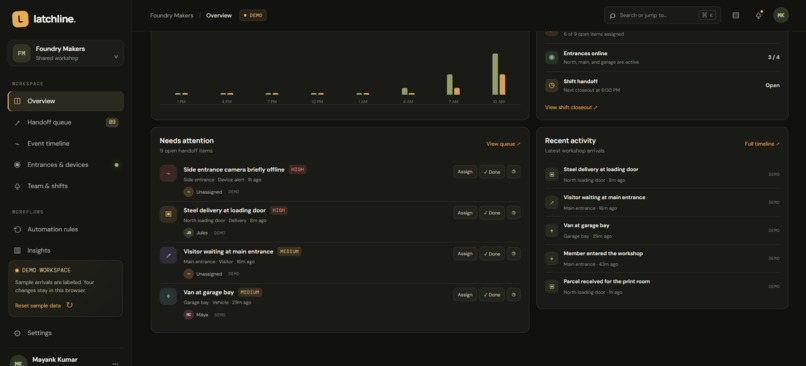Screen dimensions: 806x366
Task: Open Van at garage bay in Recent activity
Action: (x=662, y=230)
